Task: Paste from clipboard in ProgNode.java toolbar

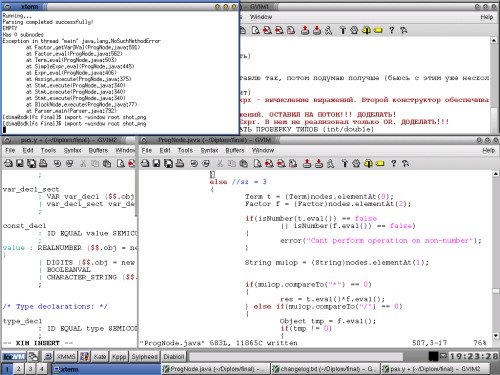Action: 244,163
